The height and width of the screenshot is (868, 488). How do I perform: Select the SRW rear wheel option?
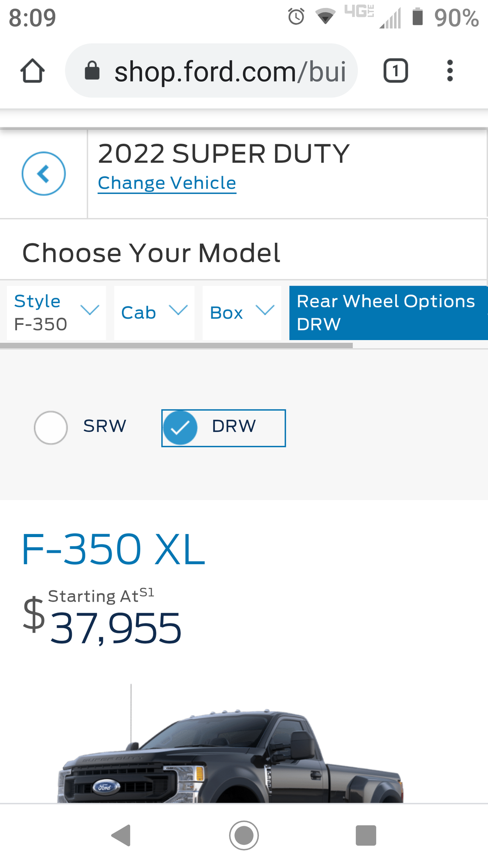point(51,428)
